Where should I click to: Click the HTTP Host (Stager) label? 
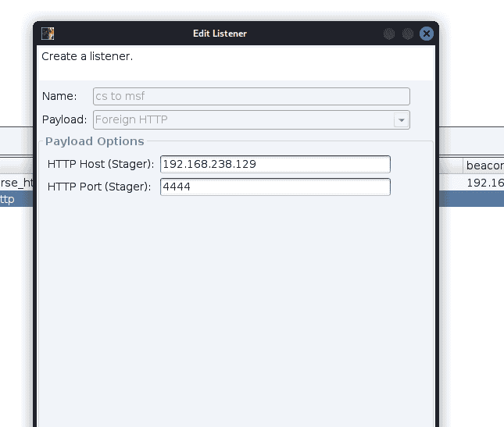100,165
